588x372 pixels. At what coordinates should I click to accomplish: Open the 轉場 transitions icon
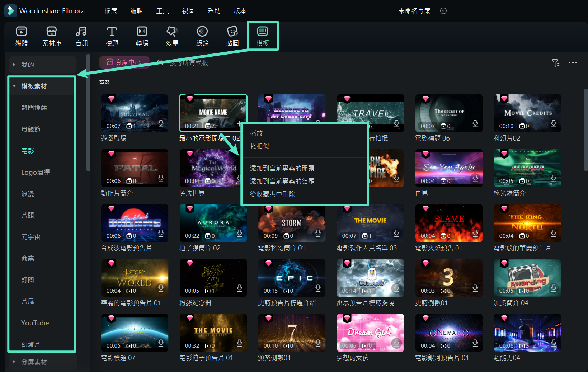142,32
